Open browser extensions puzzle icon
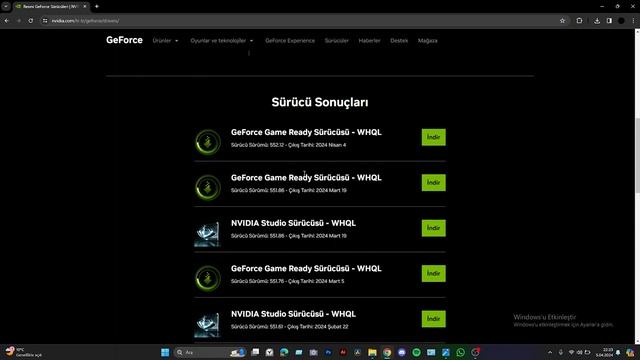The height and width of the screenshot is (360, 640). pos(579,20)
